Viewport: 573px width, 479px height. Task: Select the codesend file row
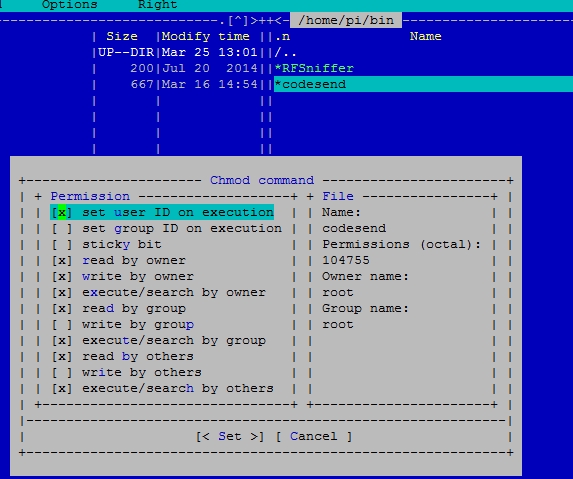[x=423, y=84]
